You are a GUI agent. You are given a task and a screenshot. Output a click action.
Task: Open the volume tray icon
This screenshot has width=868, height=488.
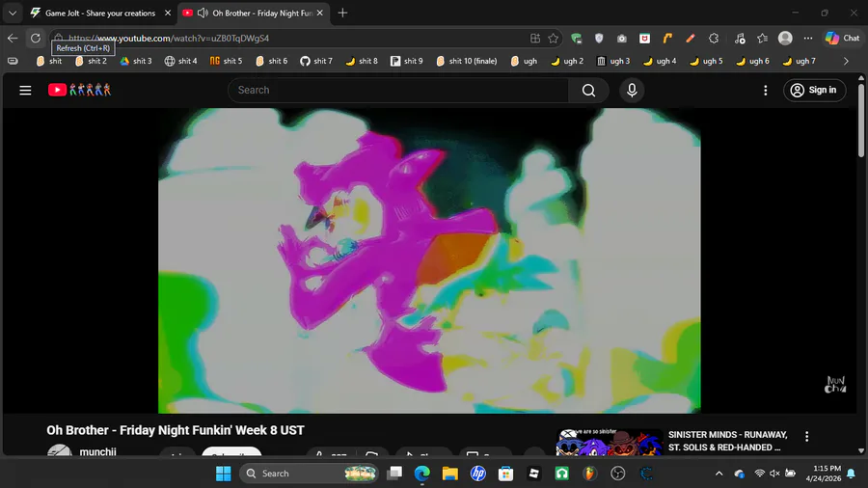pyautogui.click(x=774, y=474)
